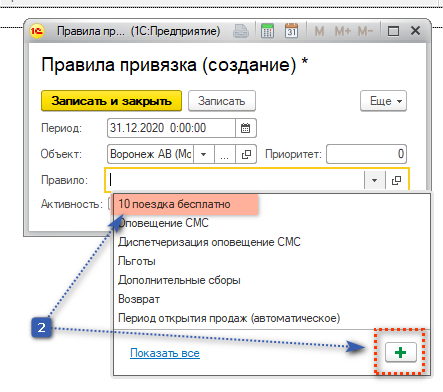443x392 pixels.
Task: Open the calculator icon in title bar
Action: pyautogui.click(x=267, y=31)
